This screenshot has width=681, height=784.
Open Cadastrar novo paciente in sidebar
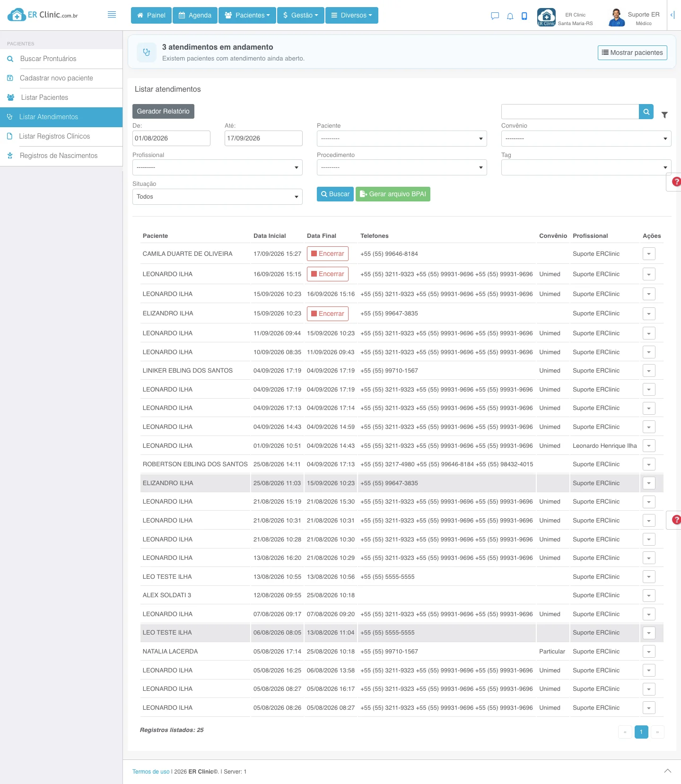[x=61, y=78]
